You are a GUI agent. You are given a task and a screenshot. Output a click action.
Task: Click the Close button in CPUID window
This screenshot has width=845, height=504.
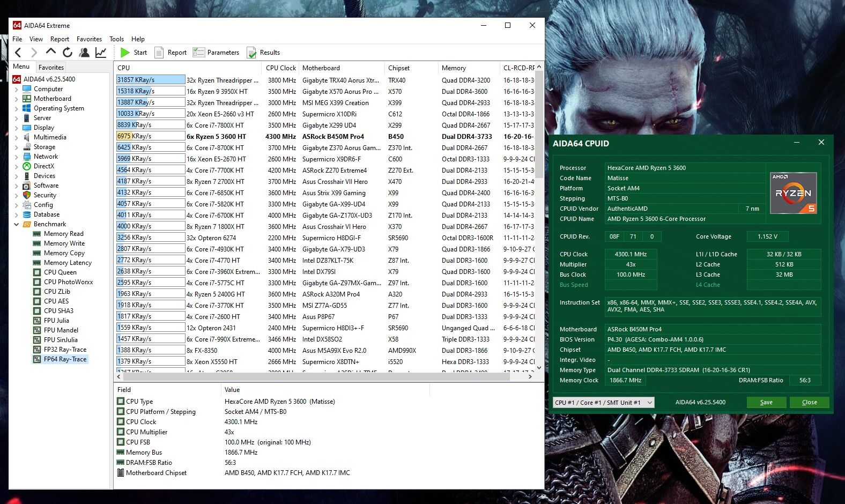(809, 402)
